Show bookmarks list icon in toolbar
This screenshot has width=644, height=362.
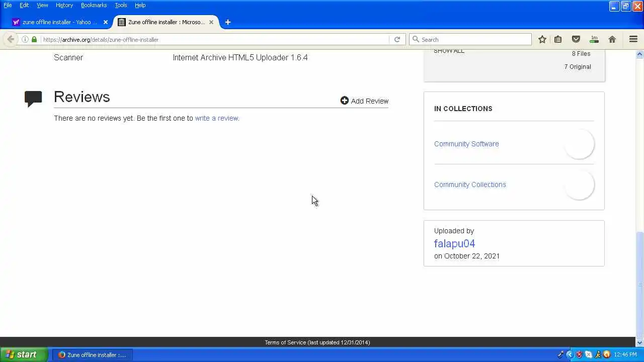[x=558, y=39]
